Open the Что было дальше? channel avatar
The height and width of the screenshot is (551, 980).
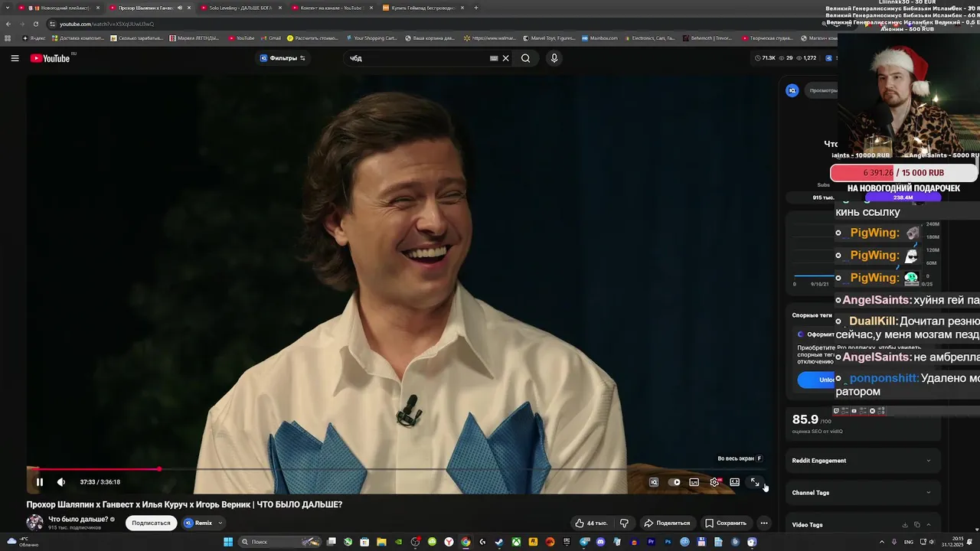click(x=34, y=523)
